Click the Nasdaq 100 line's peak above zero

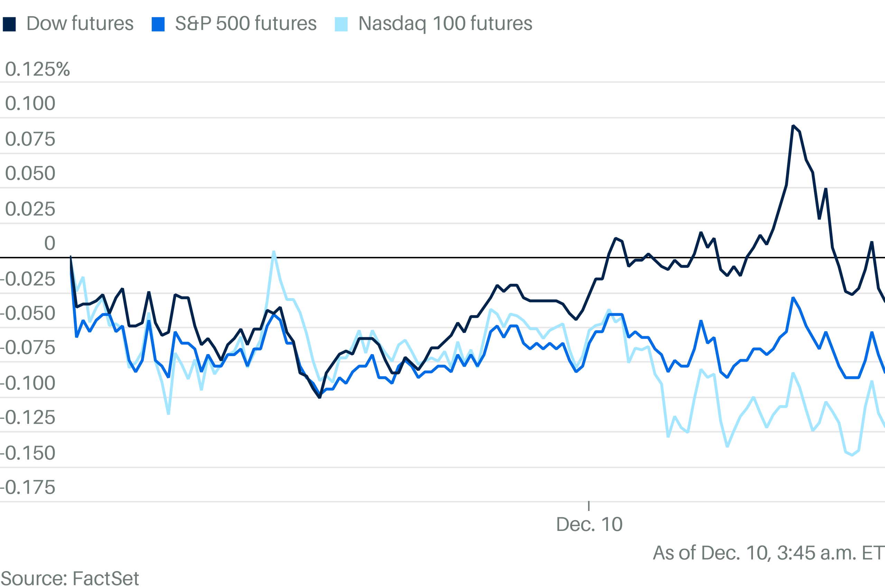[274, 252]
